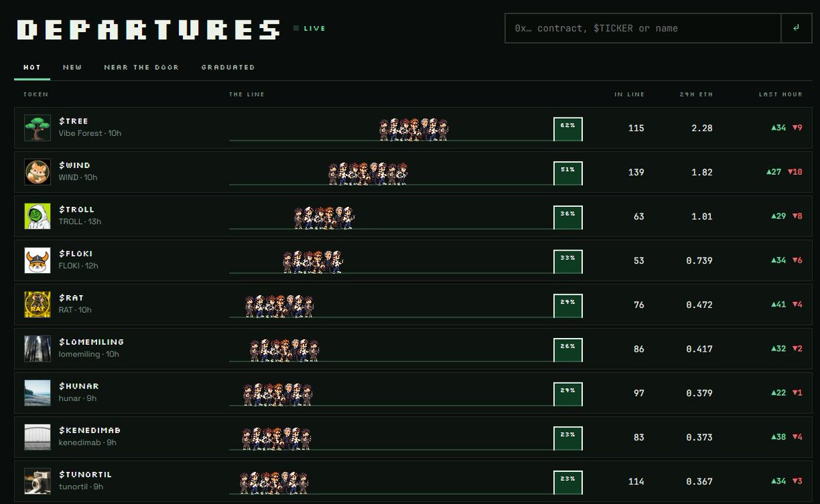This screenshot has height=504, width=820.
Task: Sort by the LAST HOUR column header
Action: (x=780, y=94)
